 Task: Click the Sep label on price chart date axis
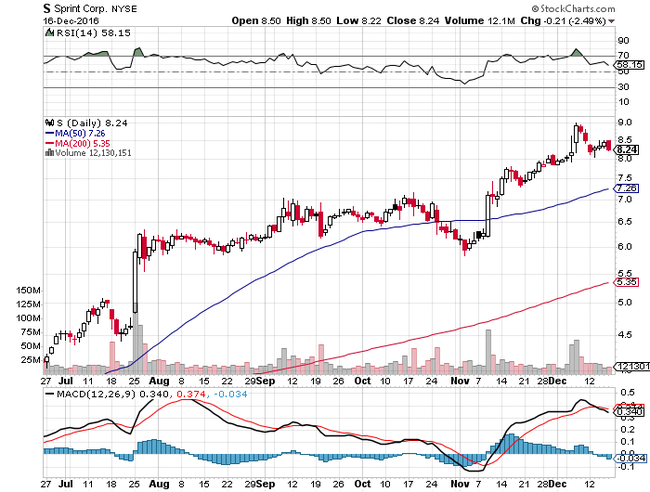point(265,381)
